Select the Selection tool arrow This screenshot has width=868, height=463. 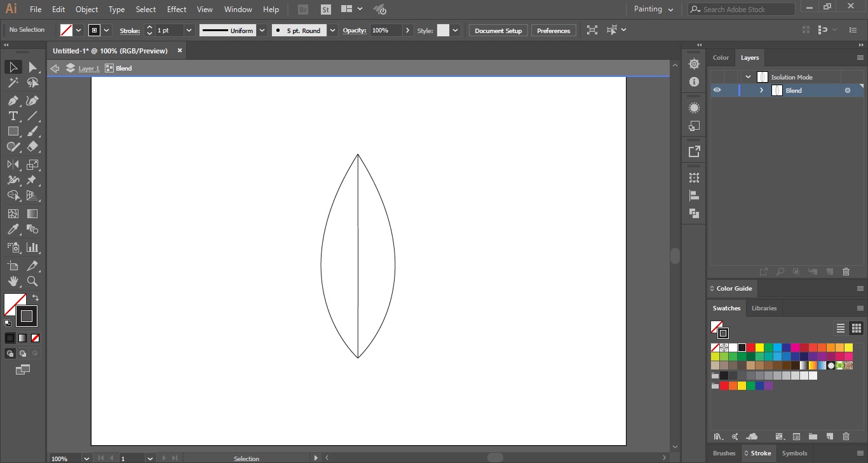13,67
